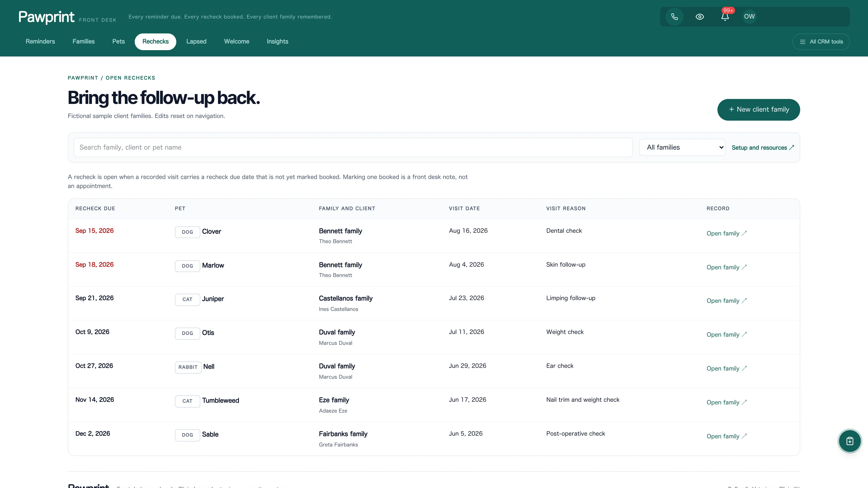Open notifications bell with 99+ badge
Image resolution: width=868 pixels, height=488 pixels.
click(725, 16)
